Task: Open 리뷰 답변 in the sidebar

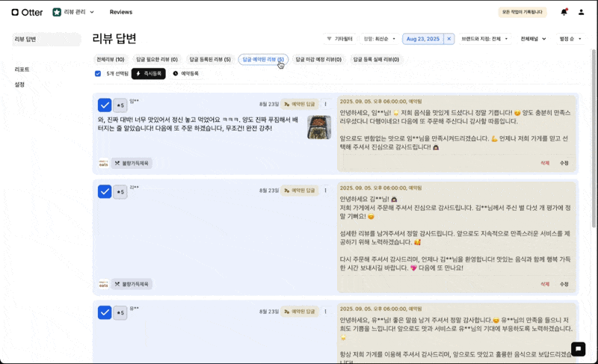Action: [46, 40]
